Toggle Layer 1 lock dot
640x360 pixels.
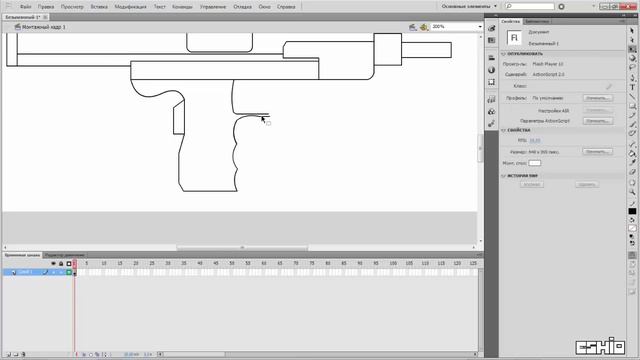61,272
